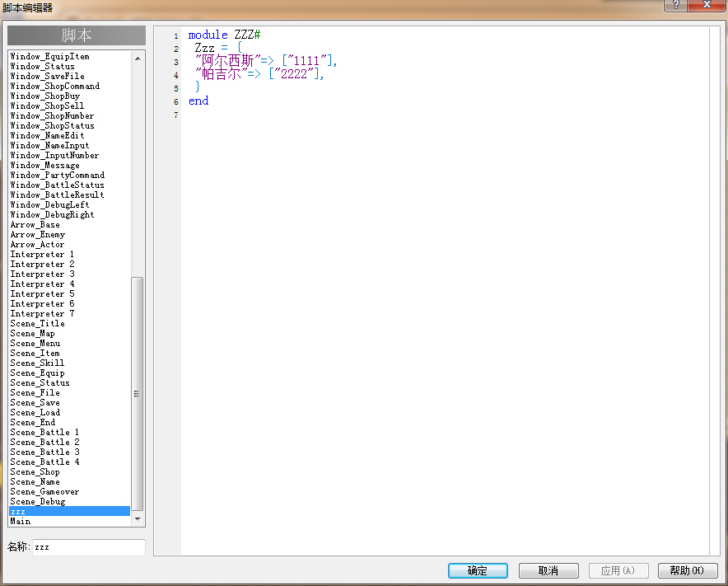Select the Scene_Status script
This screenshot has height=586, width=728.
click(69, 383)
